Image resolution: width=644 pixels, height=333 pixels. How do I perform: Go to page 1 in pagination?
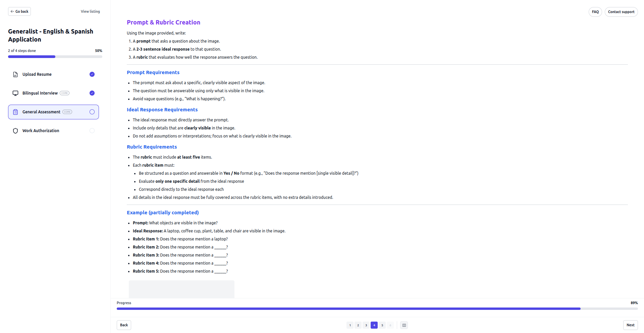click(350, 325)
